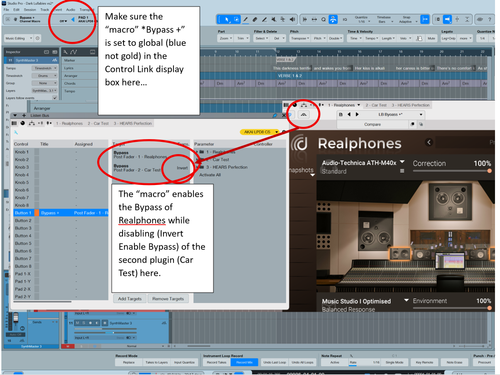500x375 pixels.
Task: Open the Track menu
Action: (x=45, y=10)
